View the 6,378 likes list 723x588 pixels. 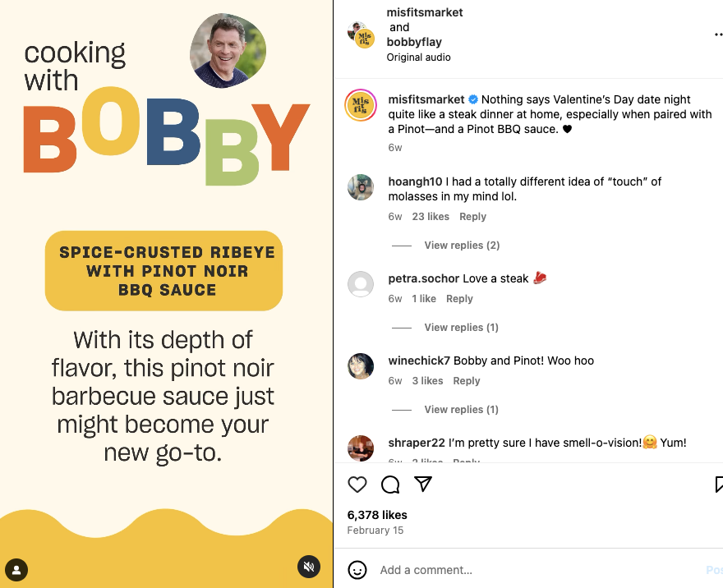tap(377, 515)
